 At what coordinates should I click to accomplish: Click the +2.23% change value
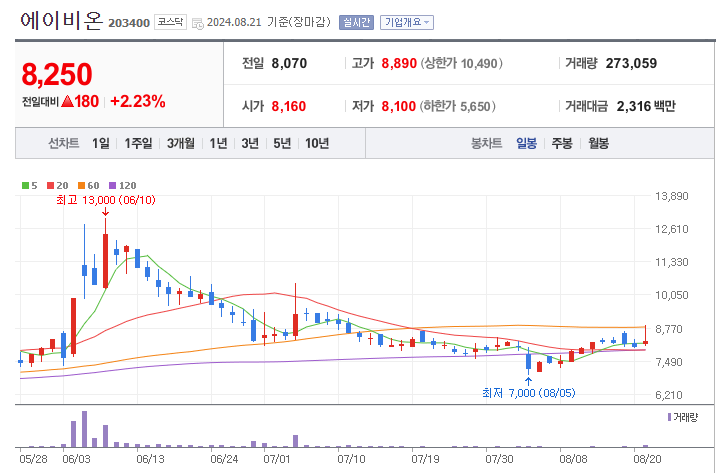point(138,101)
